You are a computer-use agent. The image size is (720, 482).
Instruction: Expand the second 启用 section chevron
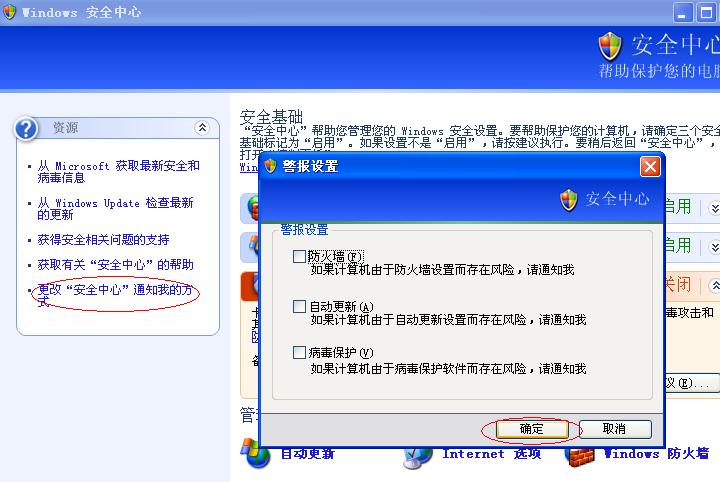click(x=715, y=247)
